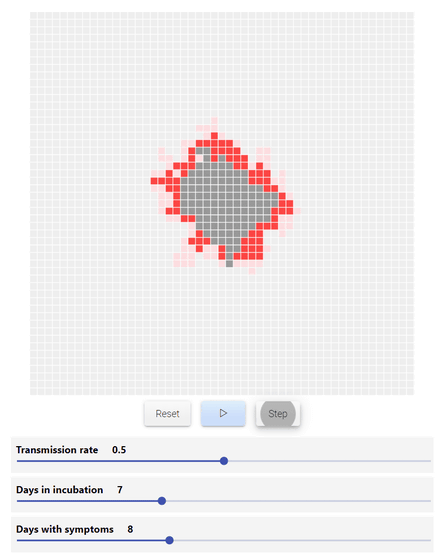The image size is (445, 560).
Task: Click the Step button
Action: click(x=278, y=414)
